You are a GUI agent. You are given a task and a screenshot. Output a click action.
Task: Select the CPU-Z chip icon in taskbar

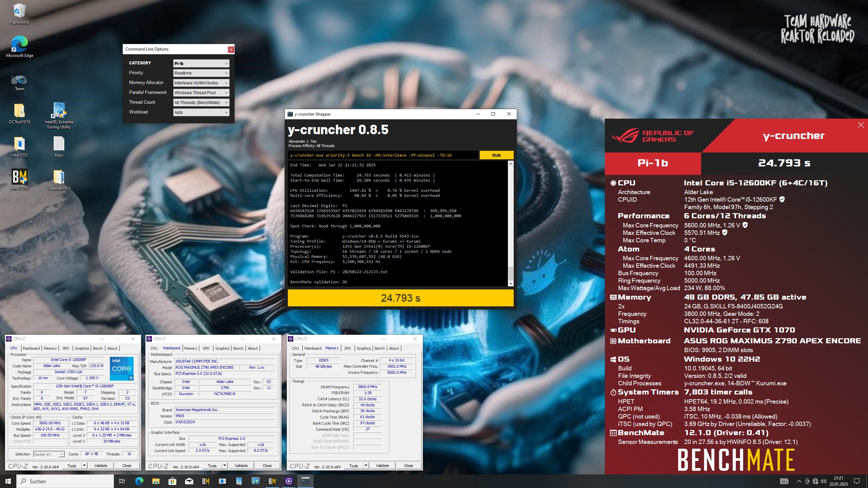tap(289, 481)
